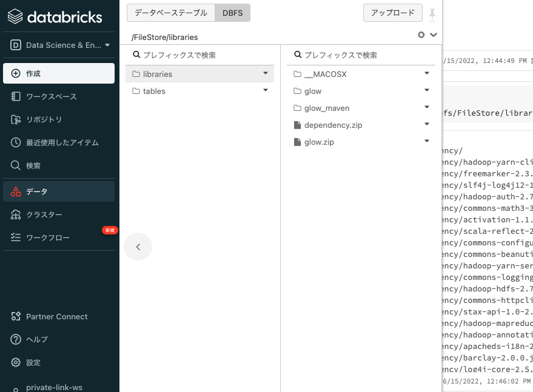Select the glow folder
Viewport: 533px width, 392px height.
coord(361,91)
